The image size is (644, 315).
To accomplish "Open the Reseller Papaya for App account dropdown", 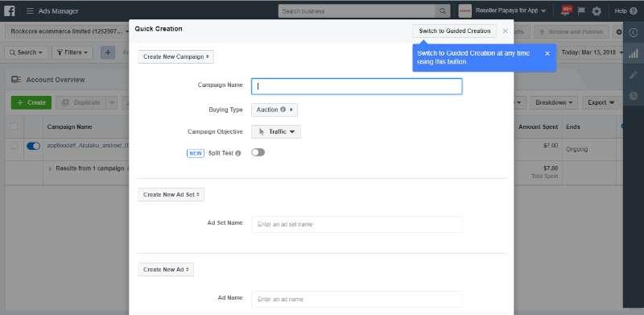I will click(x=510, y=10).
